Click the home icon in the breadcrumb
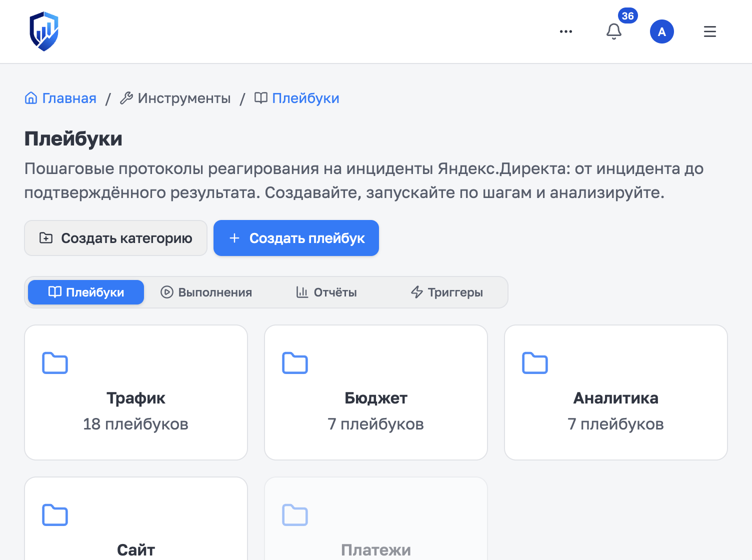Screen dimensions: 752x560 [x=31, y=98]
